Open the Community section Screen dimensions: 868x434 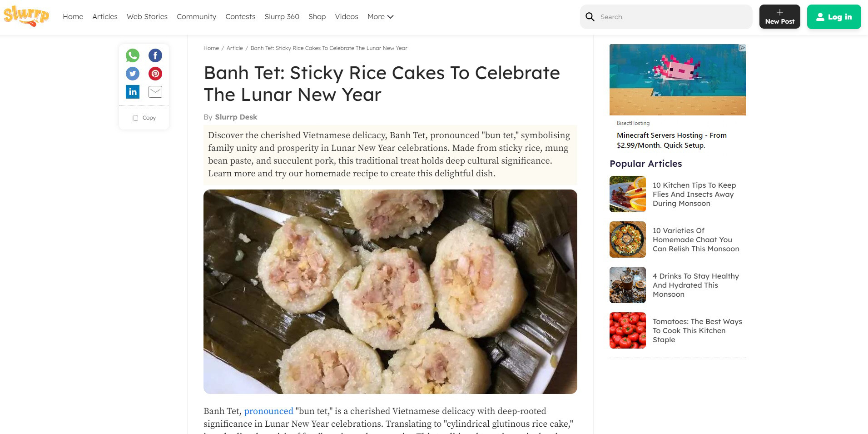(196, 17)
